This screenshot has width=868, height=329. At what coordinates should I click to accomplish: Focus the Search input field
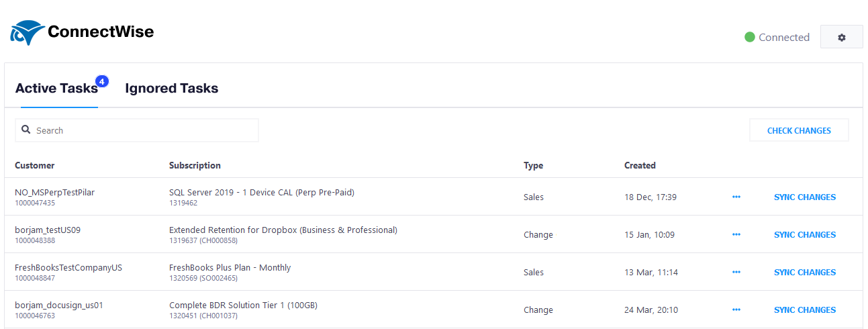pyautogui.click(x=137, y=130)
